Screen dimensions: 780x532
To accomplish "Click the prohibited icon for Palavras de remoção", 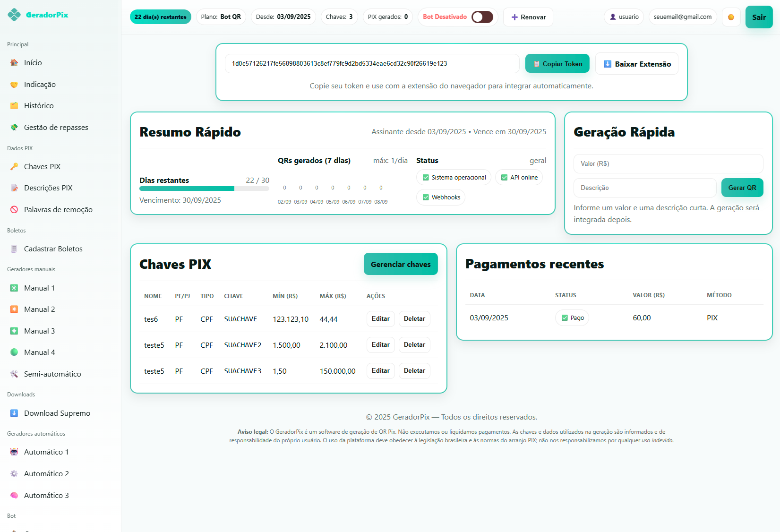I will point(14,210).
